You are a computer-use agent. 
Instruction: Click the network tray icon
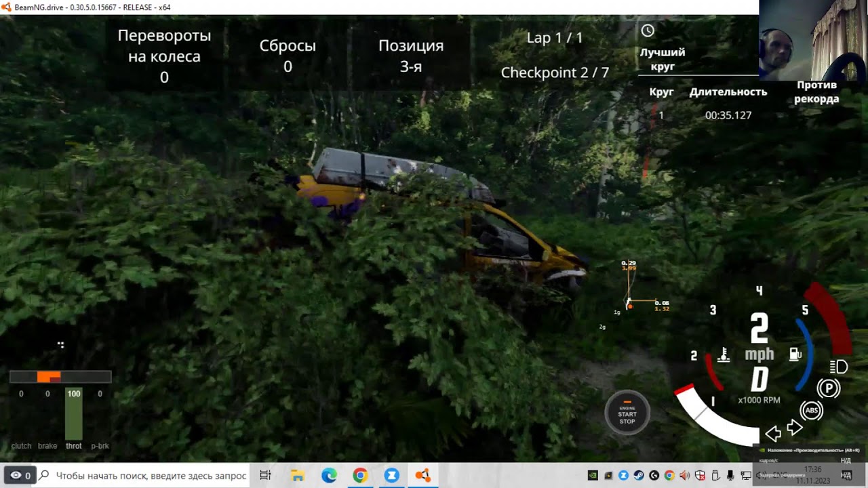point(746,476)
